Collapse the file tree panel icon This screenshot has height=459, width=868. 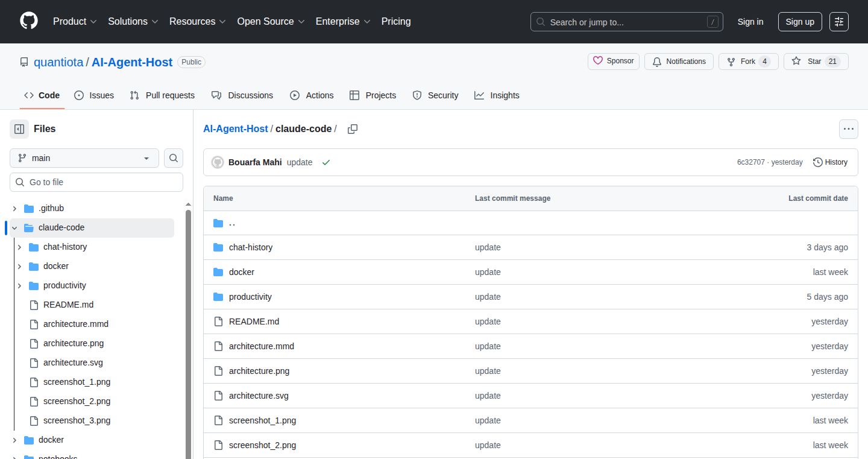pyautogui.click(x=19, y=129)
